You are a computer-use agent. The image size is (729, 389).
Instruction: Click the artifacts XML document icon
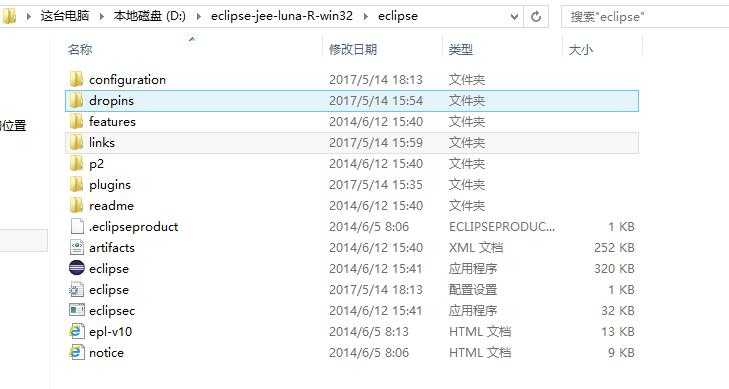pyautogui.click(x=77, y=247)
